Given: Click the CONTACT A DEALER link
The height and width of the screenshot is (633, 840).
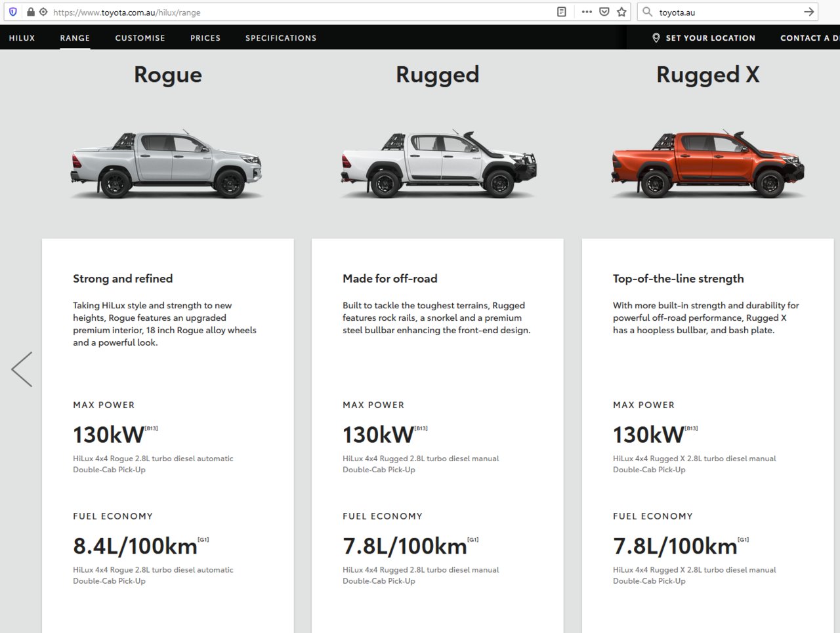Looking at the screenshot, I should click(x=810, y=38).
